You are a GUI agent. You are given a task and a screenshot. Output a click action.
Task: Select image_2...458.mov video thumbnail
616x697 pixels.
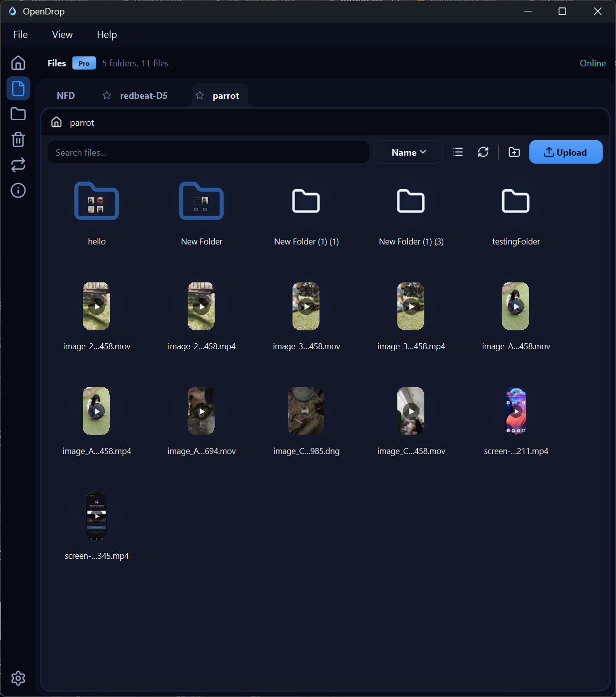tap(96, 306)
